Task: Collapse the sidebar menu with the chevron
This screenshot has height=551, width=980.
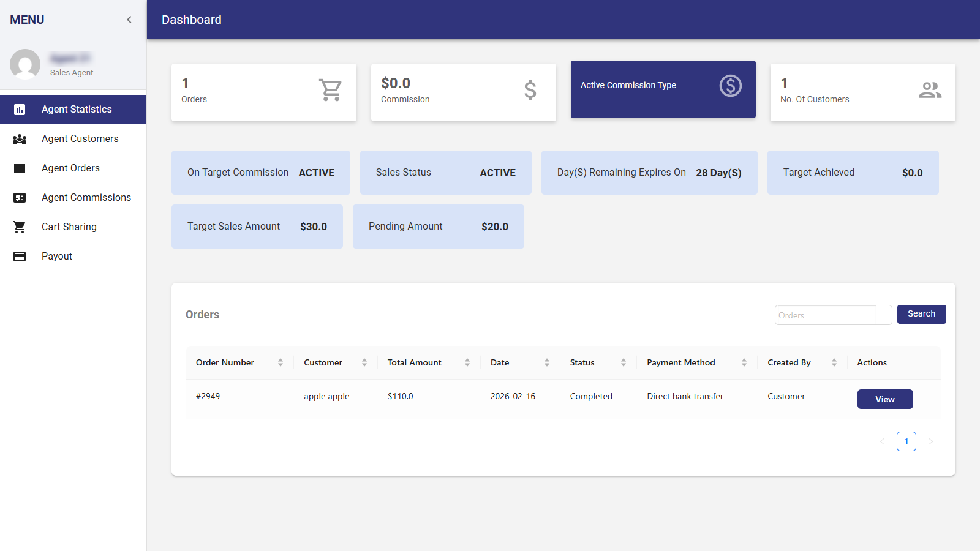Action: pos(129,20)
